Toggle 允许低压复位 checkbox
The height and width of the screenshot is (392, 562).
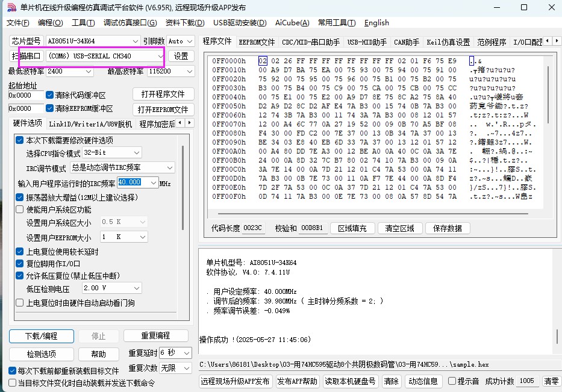20,276
